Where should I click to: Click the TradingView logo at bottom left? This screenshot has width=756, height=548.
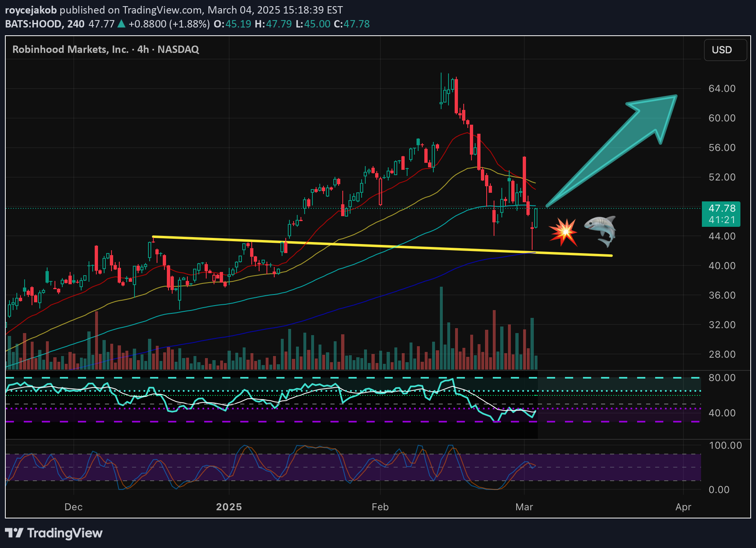[54, 533]
